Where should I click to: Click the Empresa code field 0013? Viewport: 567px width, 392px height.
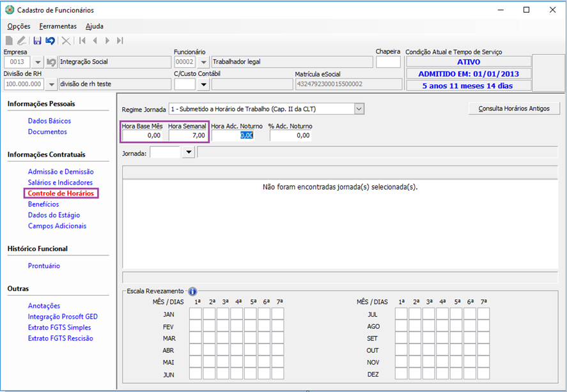pos(17,62)
